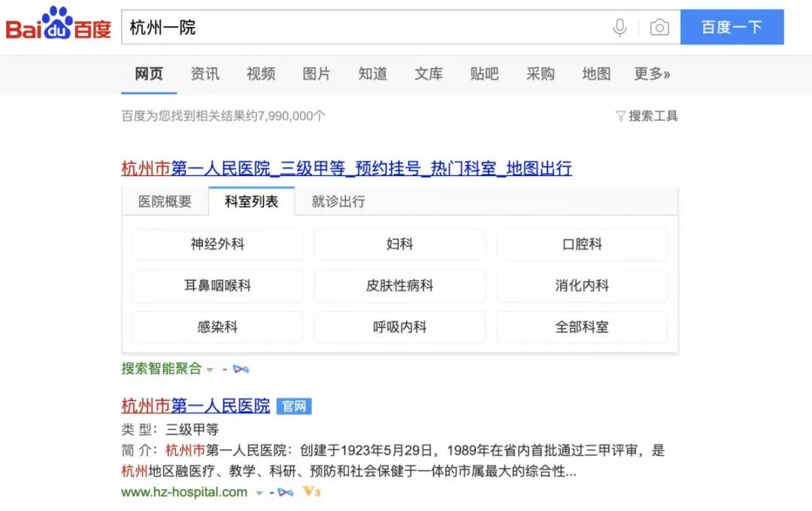Open image search camera icon
The width and height of the screenshot is (812, 511).
659,27
